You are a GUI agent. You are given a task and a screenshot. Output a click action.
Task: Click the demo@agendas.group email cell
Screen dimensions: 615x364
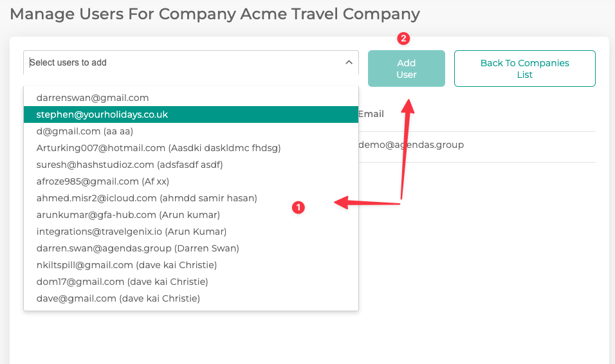(410, 145)
